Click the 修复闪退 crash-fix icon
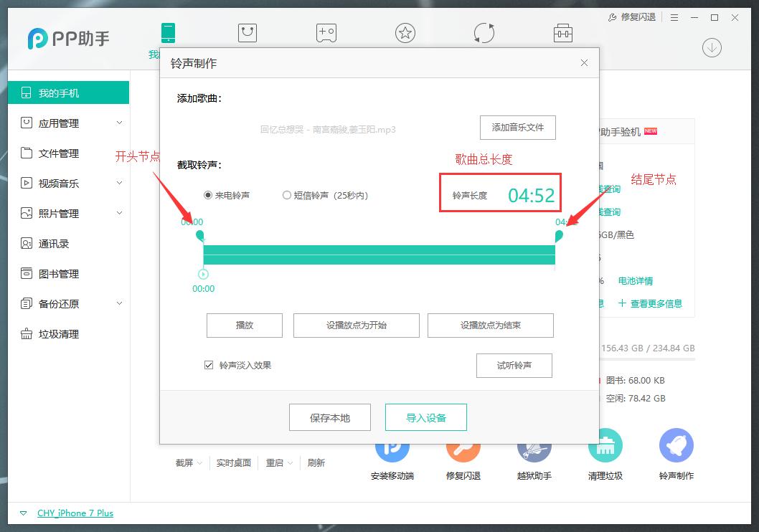This screenshot has width=759, height=532. point(463,447)
